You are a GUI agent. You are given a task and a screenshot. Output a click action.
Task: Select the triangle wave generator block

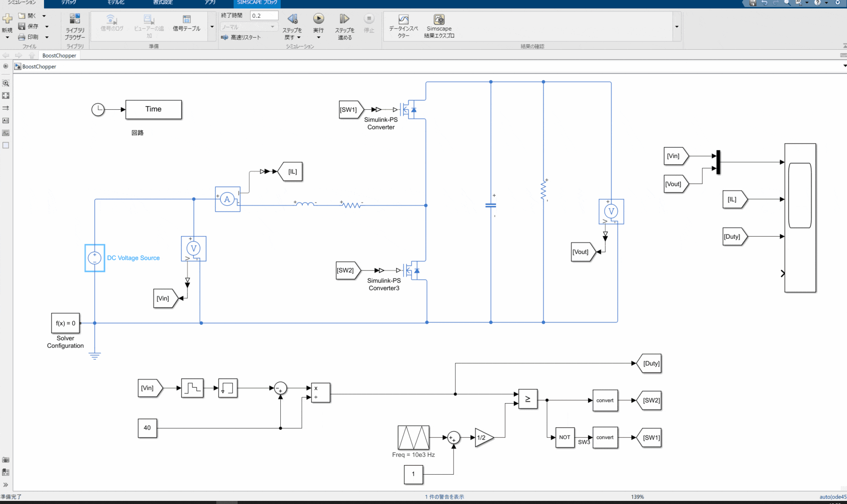pos(414,437)
